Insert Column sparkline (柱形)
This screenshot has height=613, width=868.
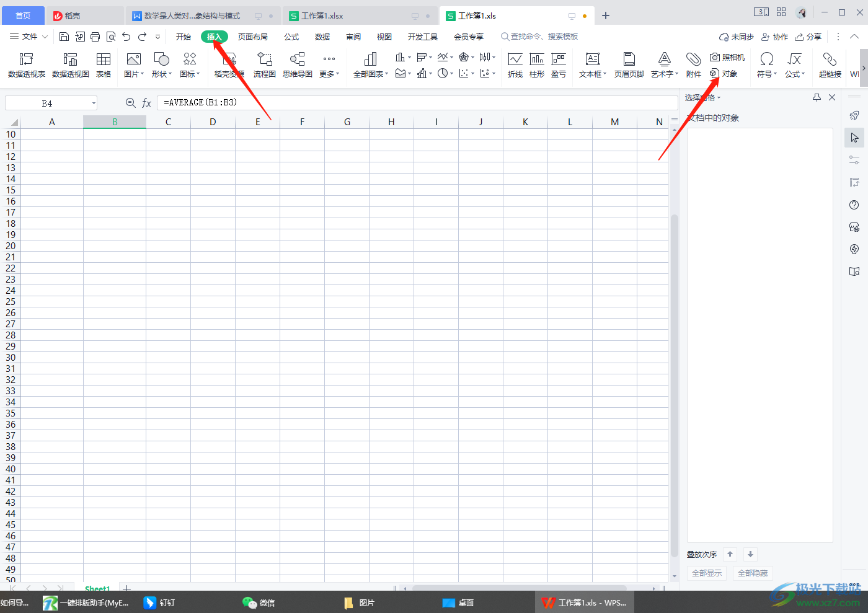[537, 65]
